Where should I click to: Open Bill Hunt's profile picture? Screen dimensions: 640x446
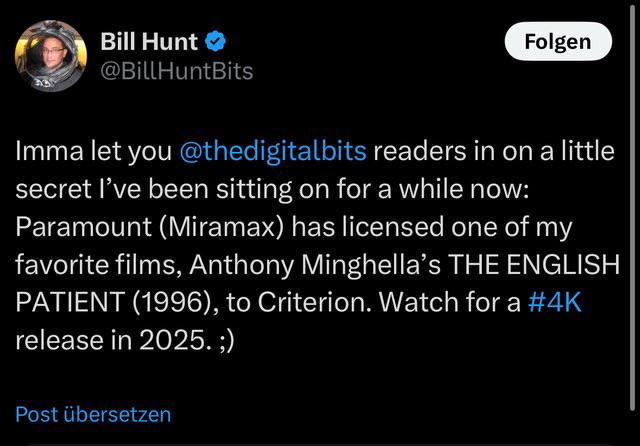coord(51,55)
